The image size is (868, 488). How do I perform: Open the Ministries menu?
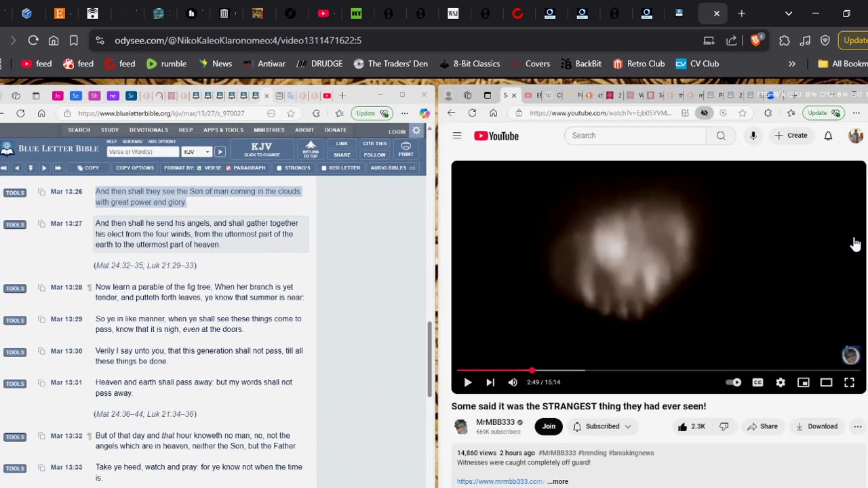coord(269,130)
